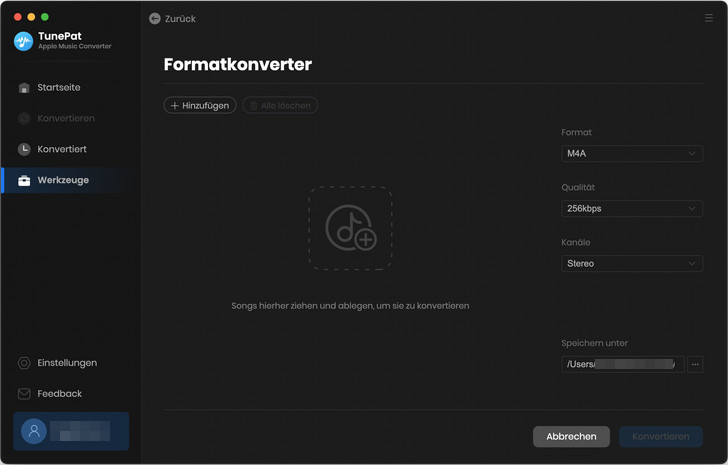This screenshot has width=728, height=465.
Task: Open the hamburger menu icon
Action: click(x=709, y=18)
